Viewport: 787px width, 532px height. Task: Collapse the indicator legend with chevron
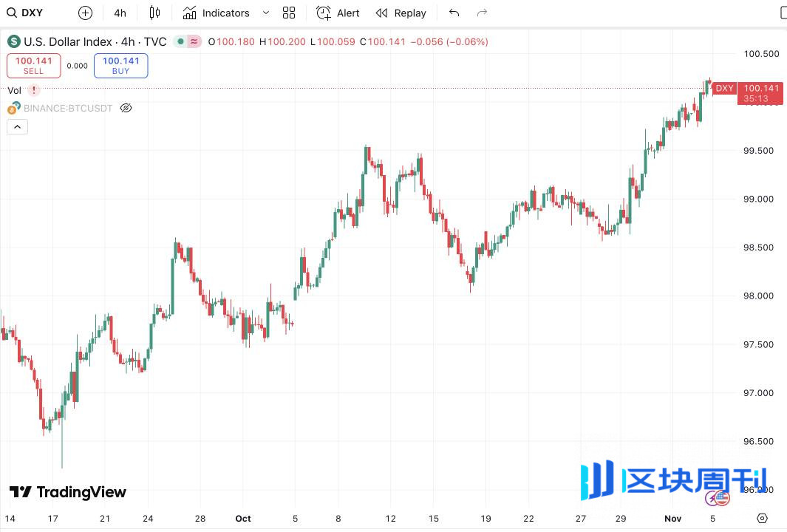click(18, 127)
